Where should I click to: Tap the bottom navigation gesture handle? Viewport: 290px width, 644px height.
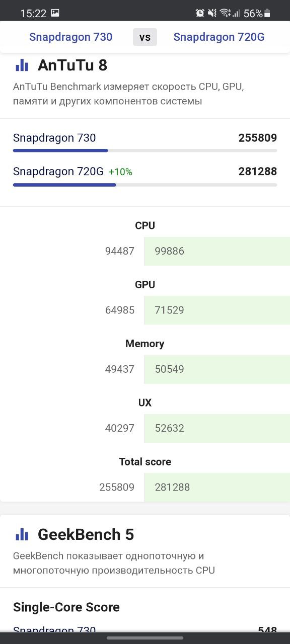[x=145, y=638]
